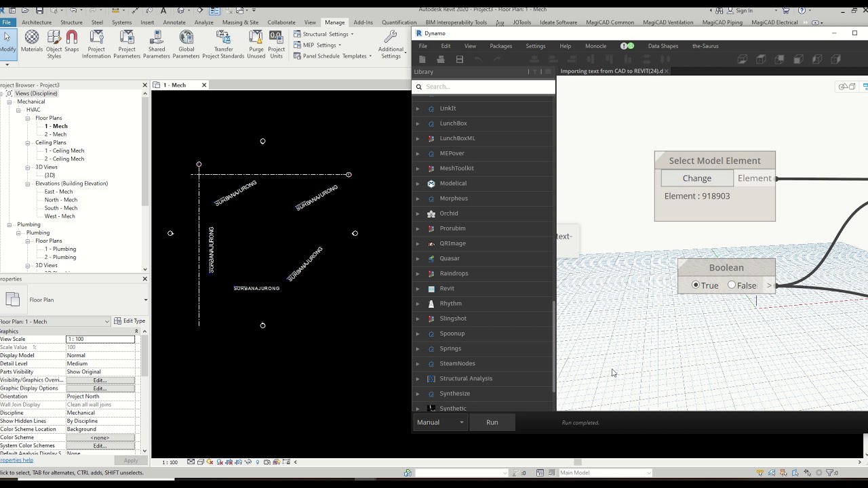The width and height of the screenshot is (868, 488).
Task: Create a new Dynamo file via toolbar
Action: pos(422,60)
